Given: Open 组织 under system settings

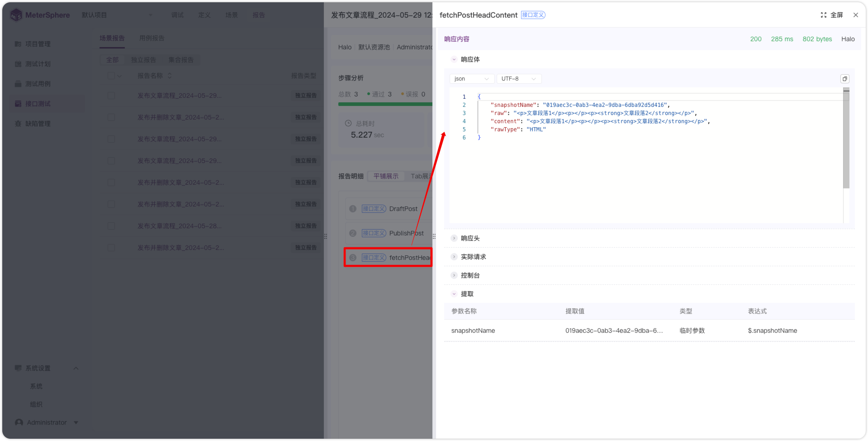Looking at the screenshot, I should coord(36,404).
